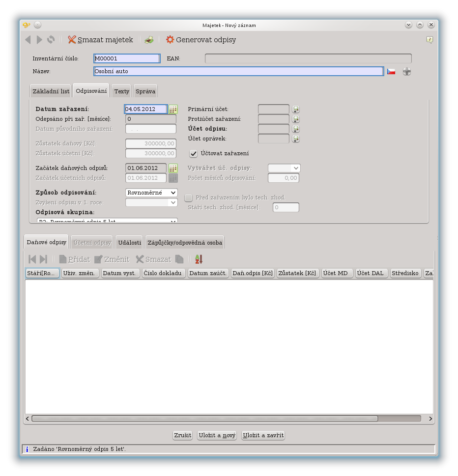The height and width of the screenshot is (476, 458).
Task: Click the plus icon beside Název field
Action: pos(407,72)
